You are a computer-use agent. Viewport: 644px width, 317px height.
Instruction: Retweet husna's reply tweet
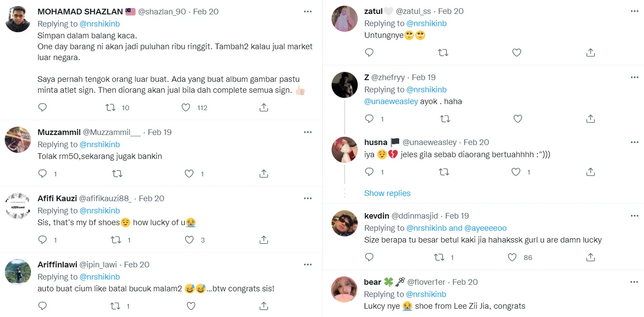(x=444, y=172)
